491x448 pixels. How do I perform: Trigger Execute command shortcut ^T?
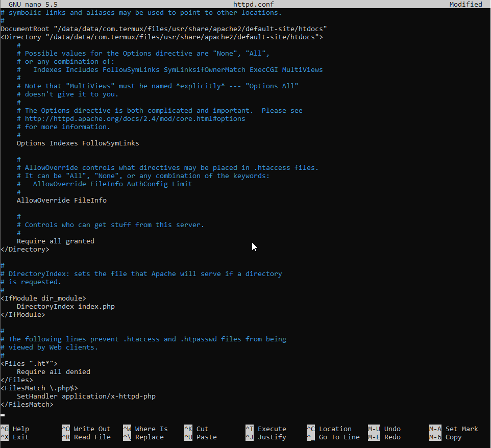tap(270, 429)
